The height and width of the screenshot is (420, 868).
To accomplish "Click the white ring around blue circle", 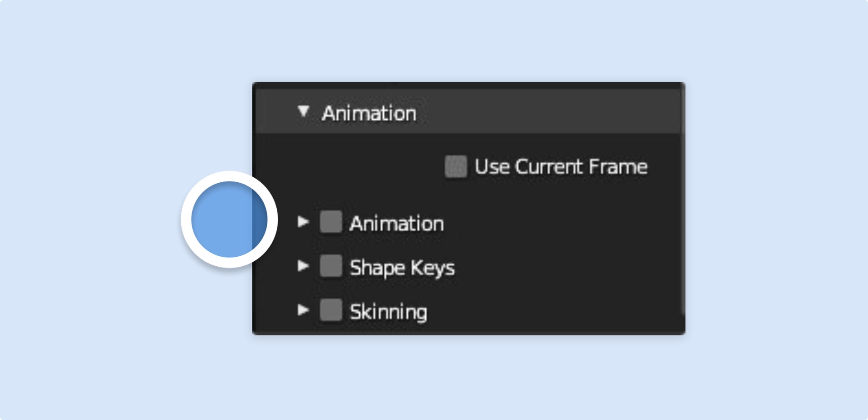I will pyautogui.click(x=229, y=176).
